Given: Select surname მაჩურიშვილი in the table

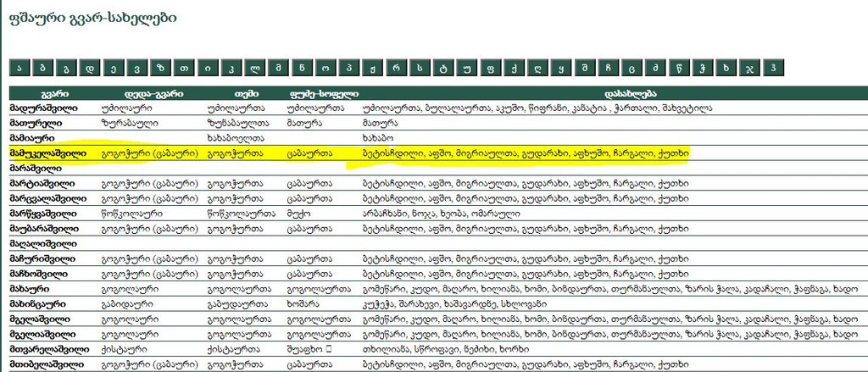Looking at the screenshot, I should click(x=42, y=258).
